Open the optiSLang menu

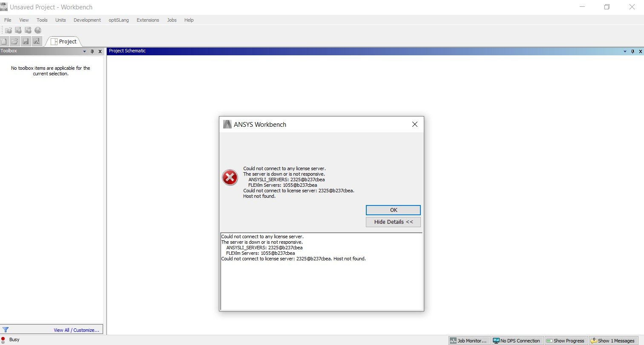[x=119, y=20]
